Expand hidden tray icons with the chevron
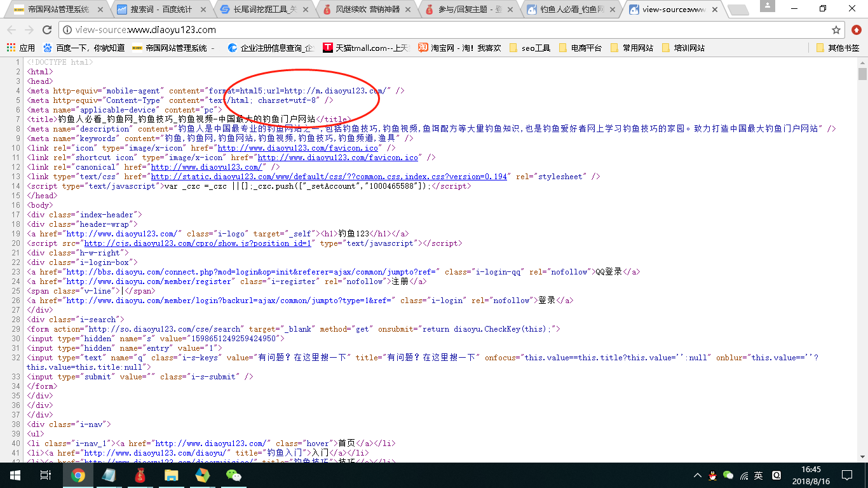This screenshot has width=868, height=488. [x=699, y=475]
